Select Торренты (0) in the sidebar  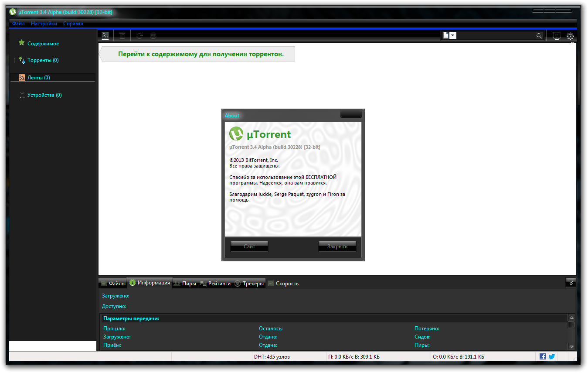pyautogui.click(x=43, y=60)
